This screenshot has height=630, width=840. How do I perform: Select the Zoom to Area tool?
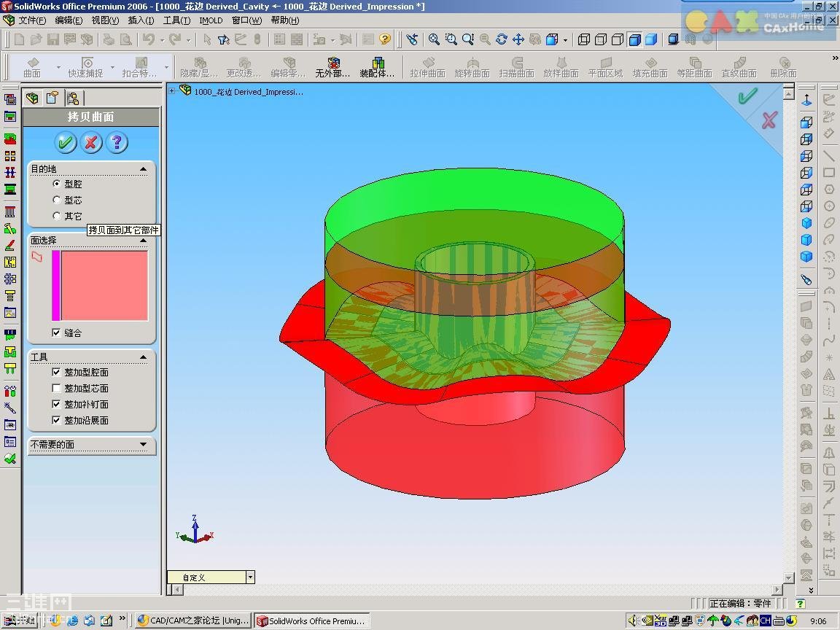(451, 39)
